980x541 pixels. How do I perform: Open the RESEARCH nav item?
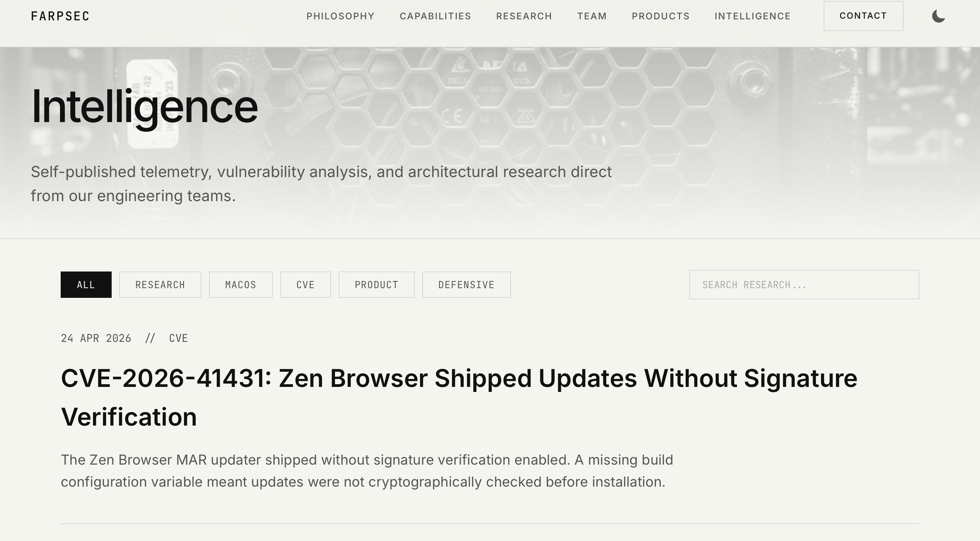tap(524, 16)
